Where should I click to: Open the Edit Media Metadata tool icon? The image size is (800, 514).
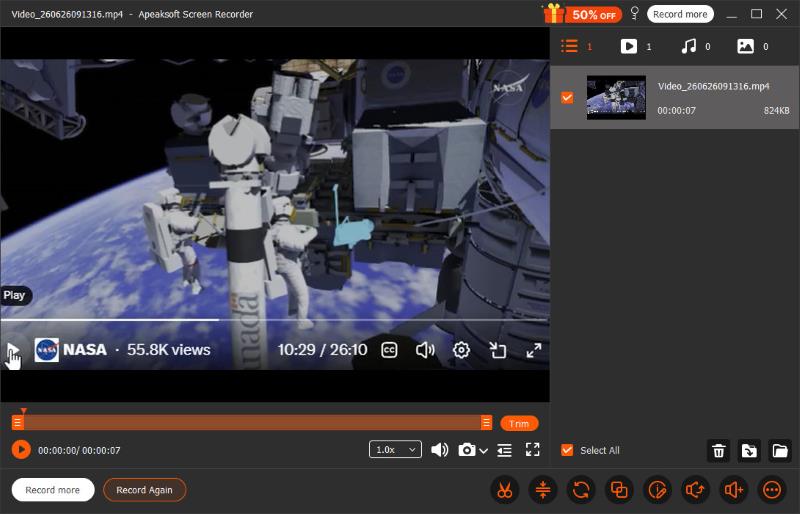point(657,490)
